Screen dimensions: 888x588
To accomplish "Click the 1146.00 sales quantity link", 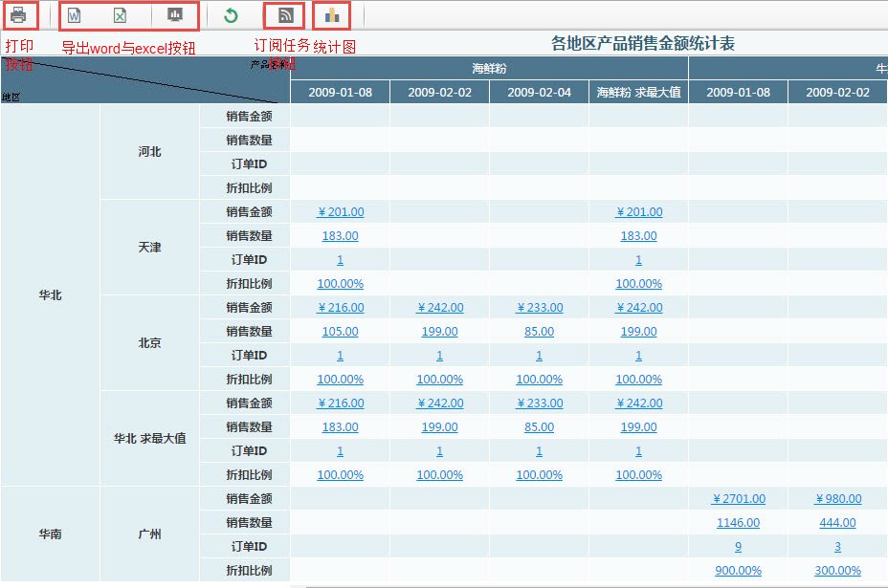I will click(738, 522).
